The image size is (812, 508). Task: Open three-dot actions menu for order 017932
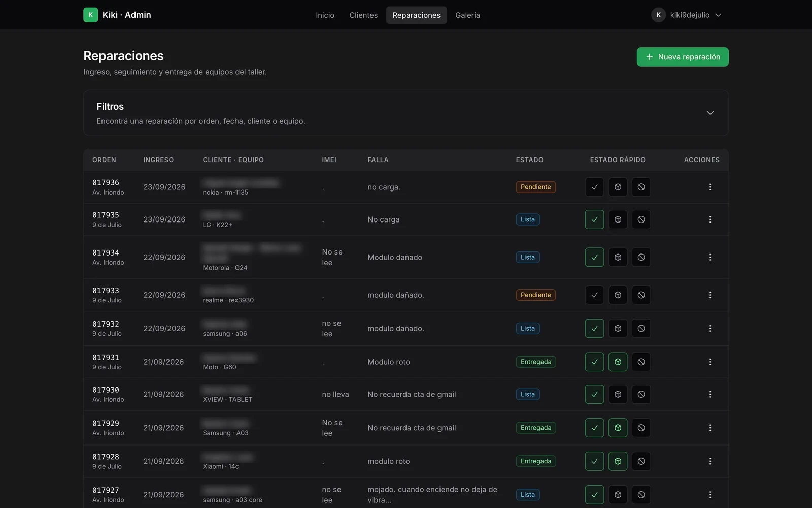(x=710, y=328)
